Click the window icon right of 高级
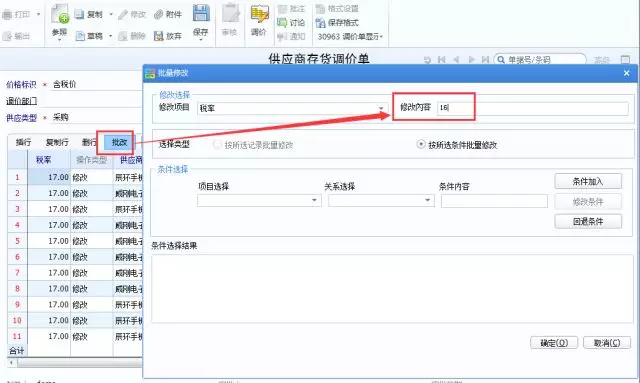This screenshot has height=383, width=640. (x=625, y=60)
